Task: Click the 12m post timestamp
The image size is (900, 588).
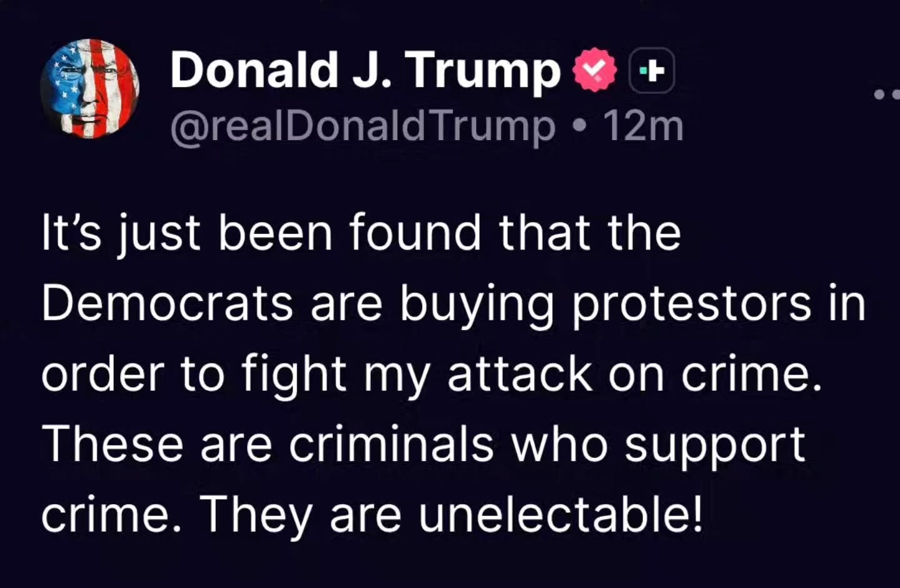Action: click(x=643, y=127)
